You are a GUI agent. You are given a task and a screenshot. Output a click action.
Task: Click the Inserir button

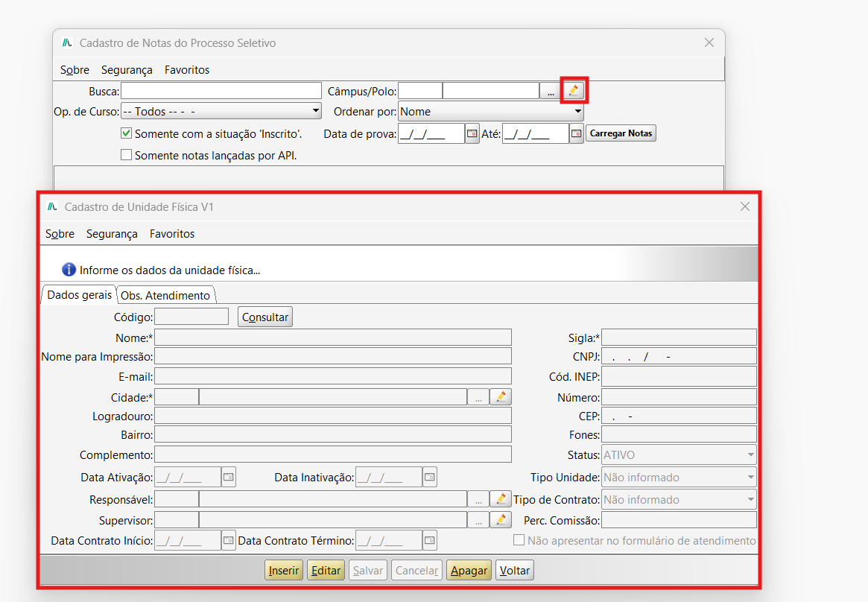pos(283,571)
